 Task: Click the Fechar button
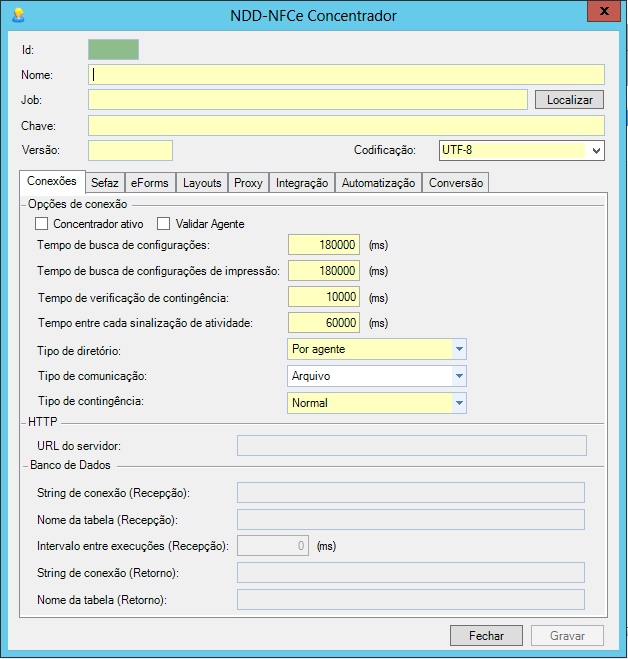point(486,635)
